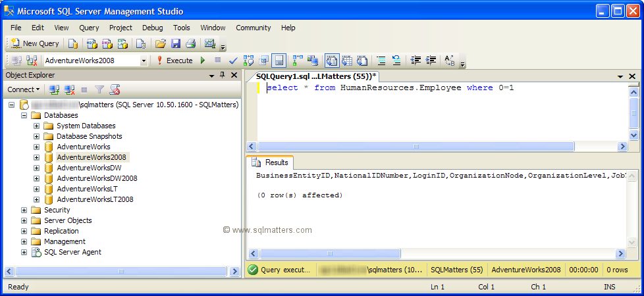Open the Community menu
Screen dimensions: 644x296
[253, 28]
